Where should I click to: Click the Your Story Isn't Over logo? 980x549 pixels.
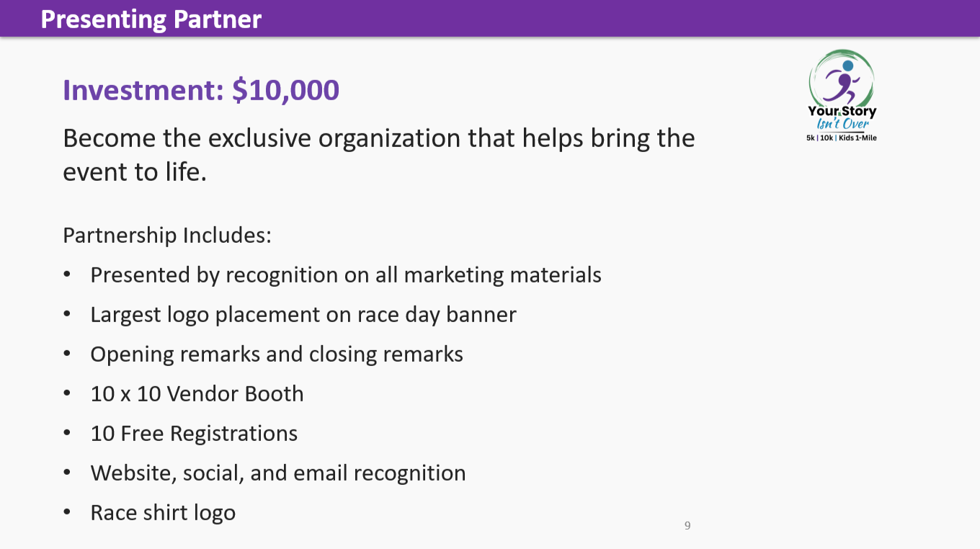(842, 95)
